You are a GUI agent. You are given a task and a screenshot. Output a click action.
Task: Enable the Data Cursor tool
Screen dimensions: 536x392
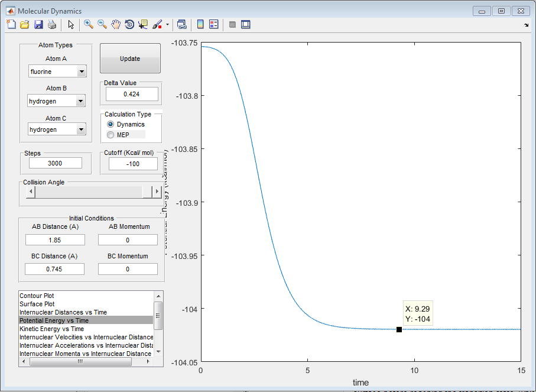tap(143, 24)
